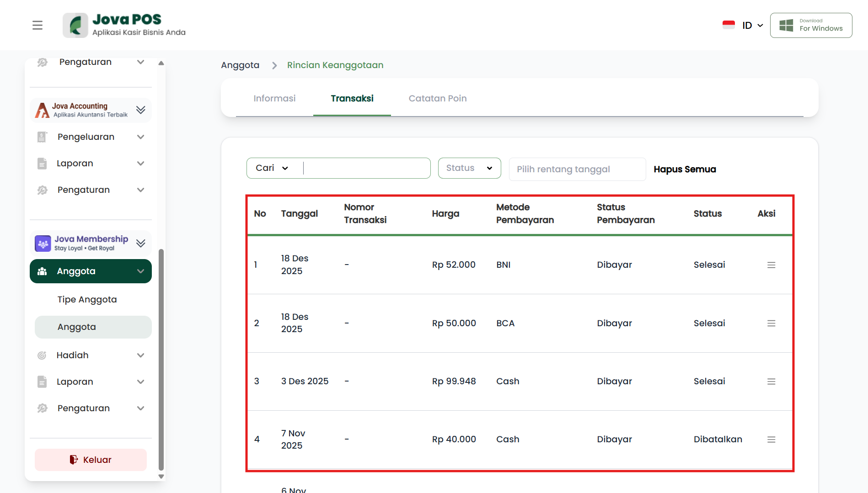Open action menu for the Dibatalkan transaction
The height and width of the screenshot is (493, 868).
coord(771,440)
